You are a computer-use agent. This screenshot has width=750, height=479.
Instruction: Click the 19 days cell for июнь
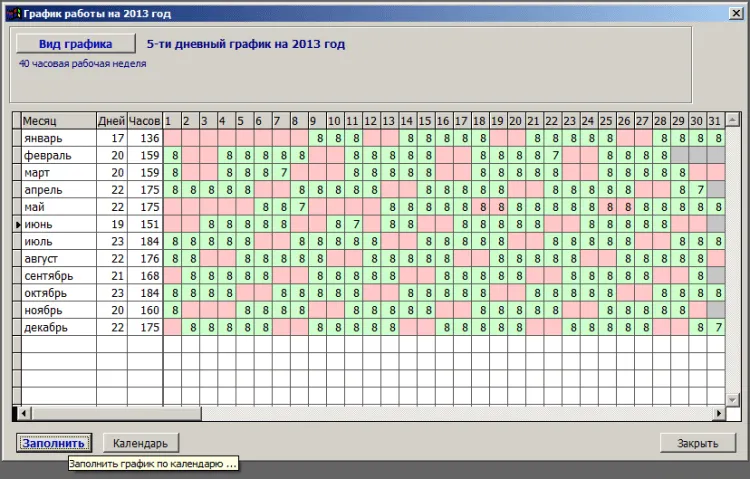point(111,224)
